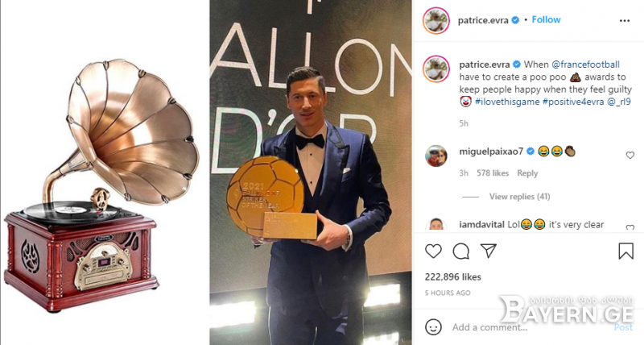
Task: Save post with the bookmark icon
Action: click(x=626, y=251)
